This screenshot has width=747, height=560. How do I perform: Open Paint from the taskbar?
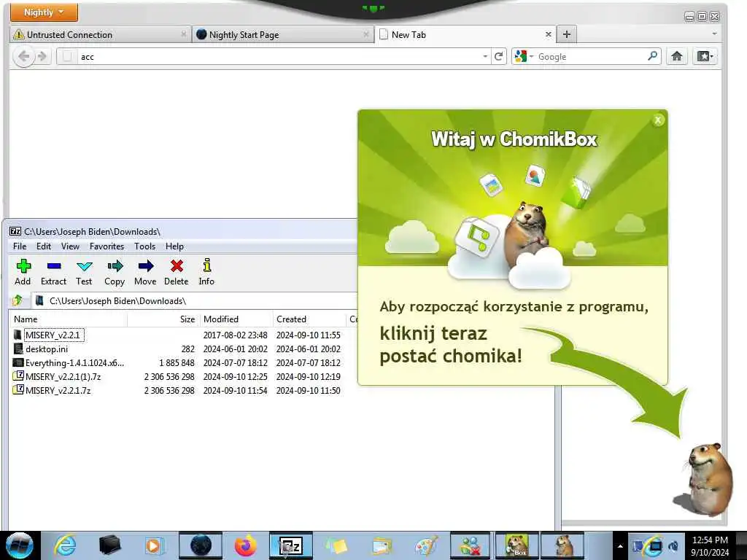pos(426,545)
